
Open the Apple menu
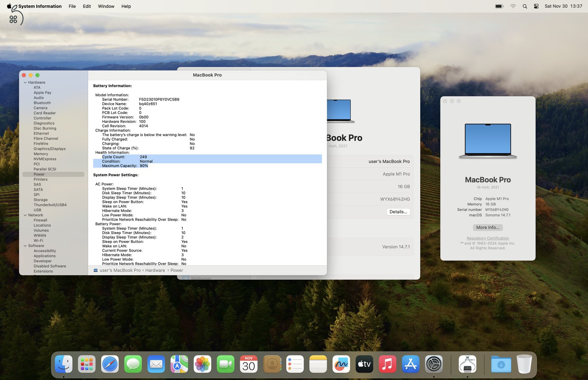(x=9, y=6)
